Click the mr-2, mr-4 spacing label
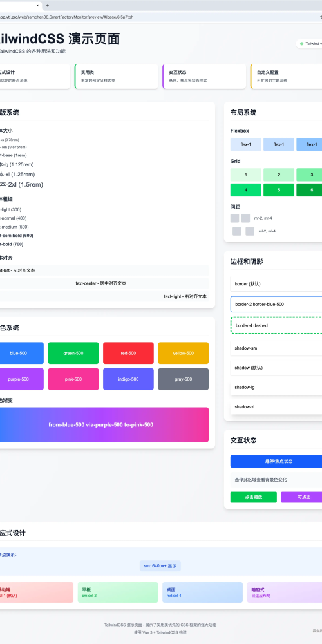The image size is (322, 644). tap(263, 218)
